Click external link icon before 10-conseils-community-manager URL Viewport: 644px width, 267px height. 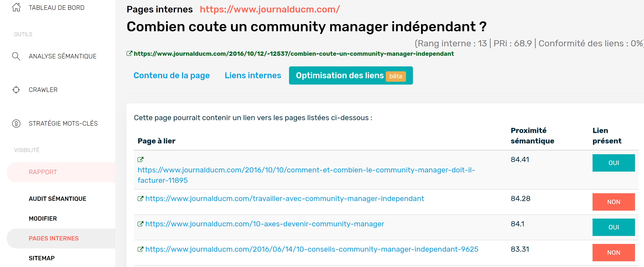pos(140,249)
